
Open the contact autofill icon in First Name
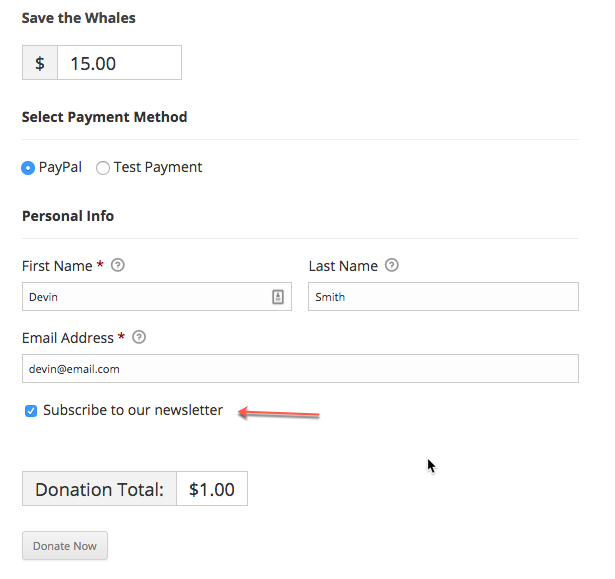tap(278, 297)
